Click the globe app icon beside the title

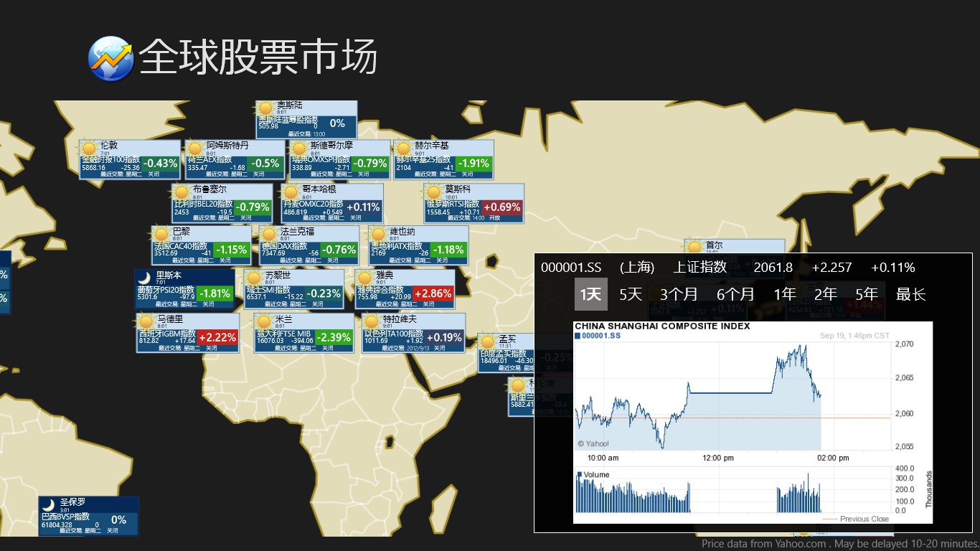pos(110,58)
